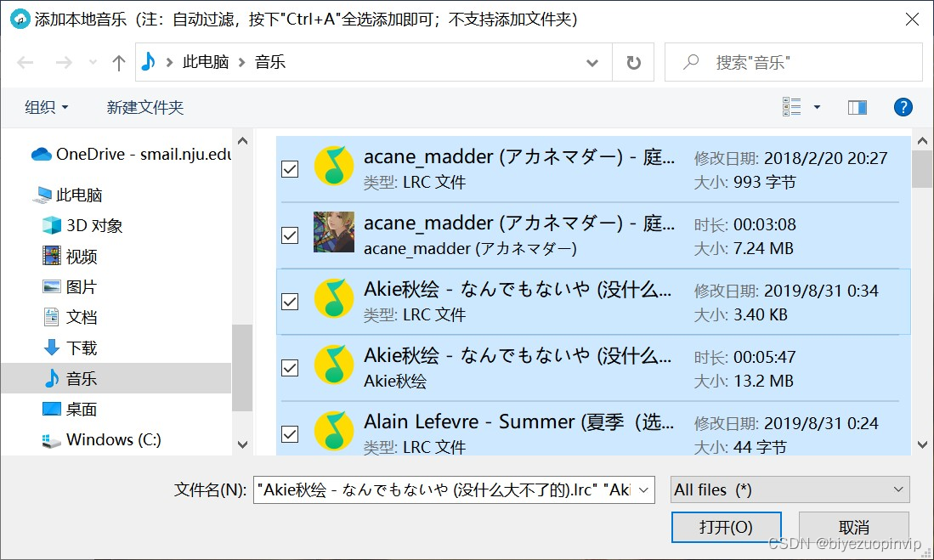Click the 取消 button
The height and width of the screenshot is (560, 934).
[x=854, y=527]
